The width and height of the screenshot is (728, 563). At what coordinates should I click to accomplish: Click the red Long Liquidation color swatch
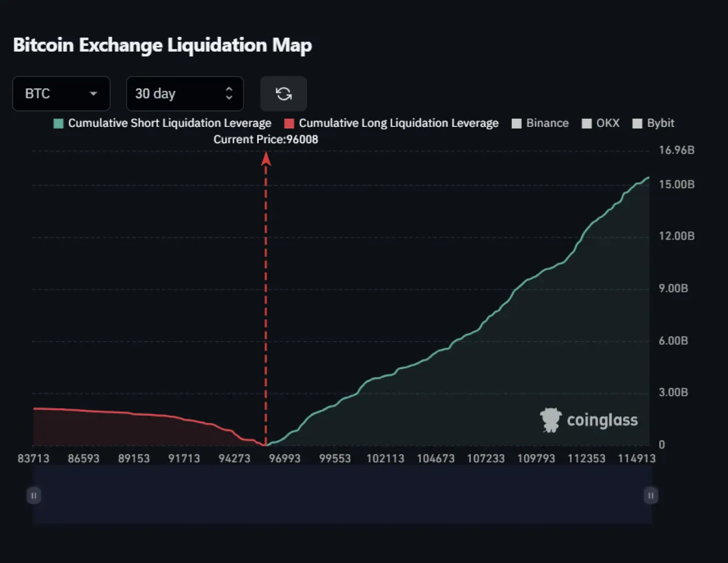click(x=289, y=123)
